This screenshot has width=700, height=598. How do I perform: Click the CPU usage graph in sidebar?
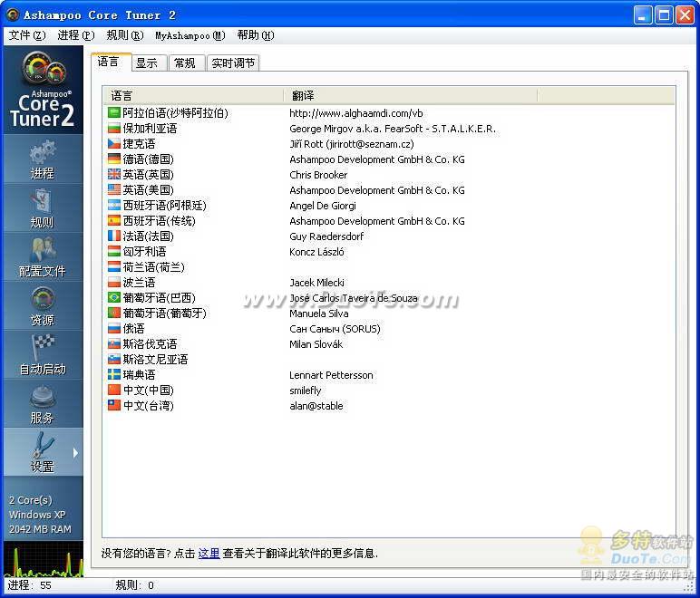(43, 559)
